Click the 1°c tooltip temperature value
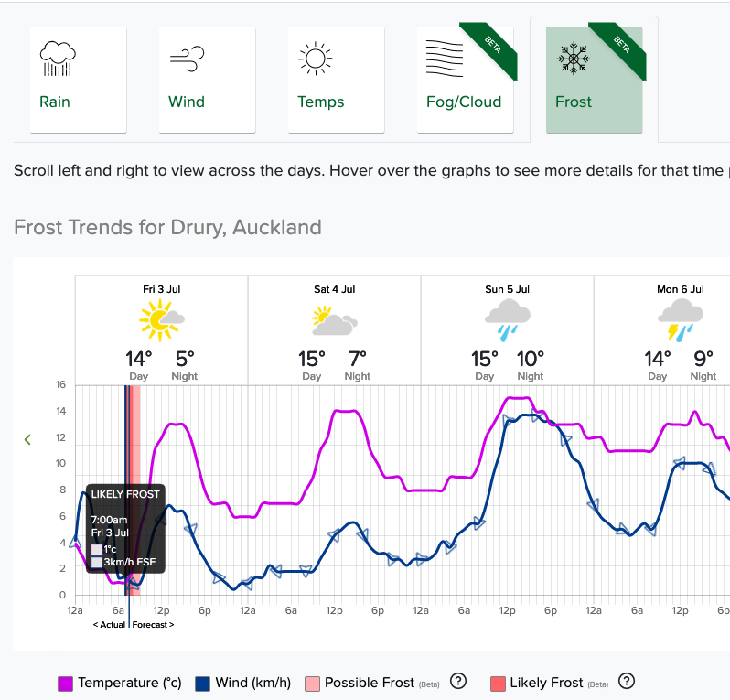Screen dimensions: 730x700 click(x=110, y=549)
